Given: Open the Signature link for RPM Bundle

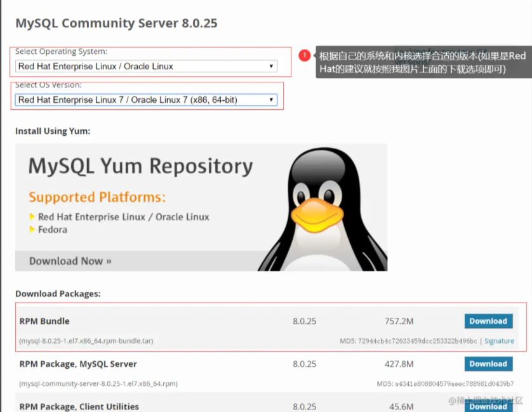Looking at the screenshot, I should coord(499,341).
